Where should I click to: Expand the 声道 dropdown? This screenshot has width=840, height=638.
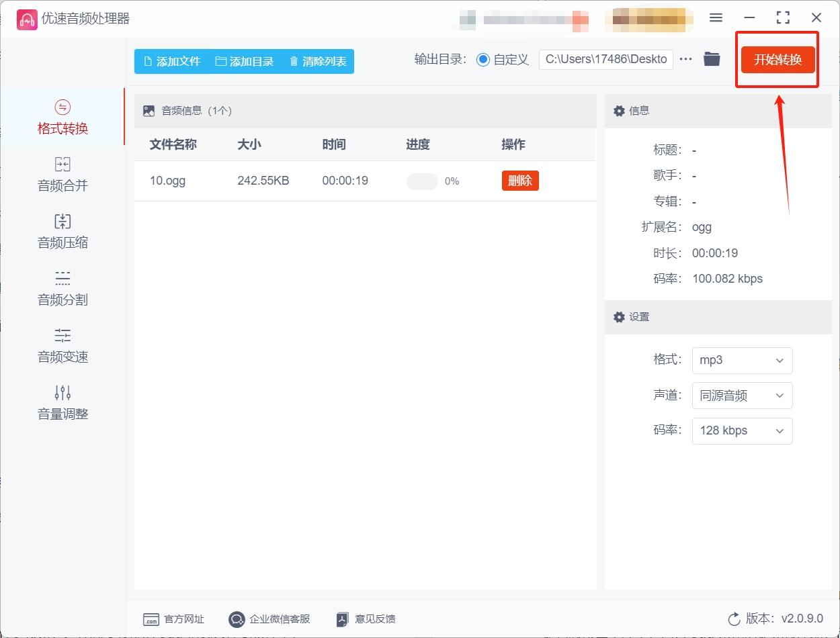pos(742,396)
